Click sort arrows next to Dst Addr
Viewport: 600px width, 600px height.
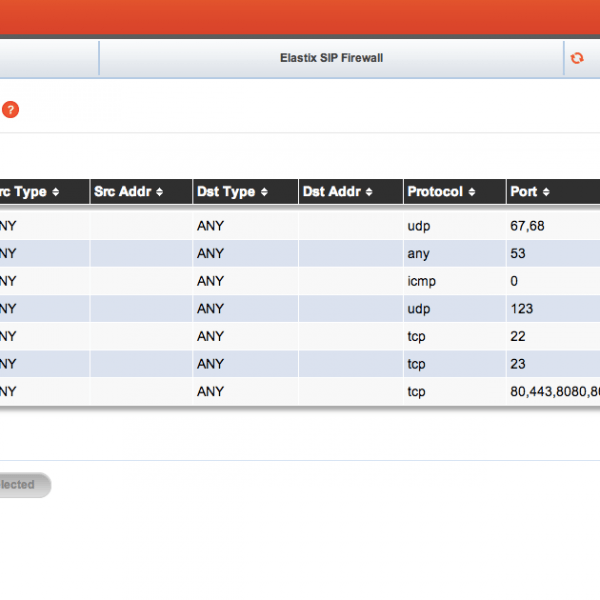(x=369, y=192)
